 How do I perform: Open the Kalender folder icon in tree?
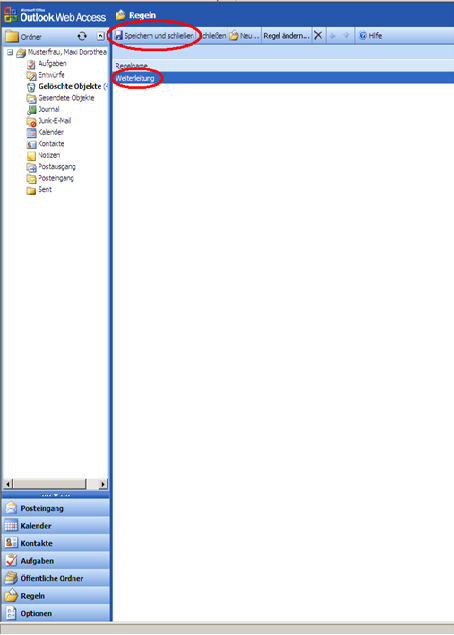point(31,132)
